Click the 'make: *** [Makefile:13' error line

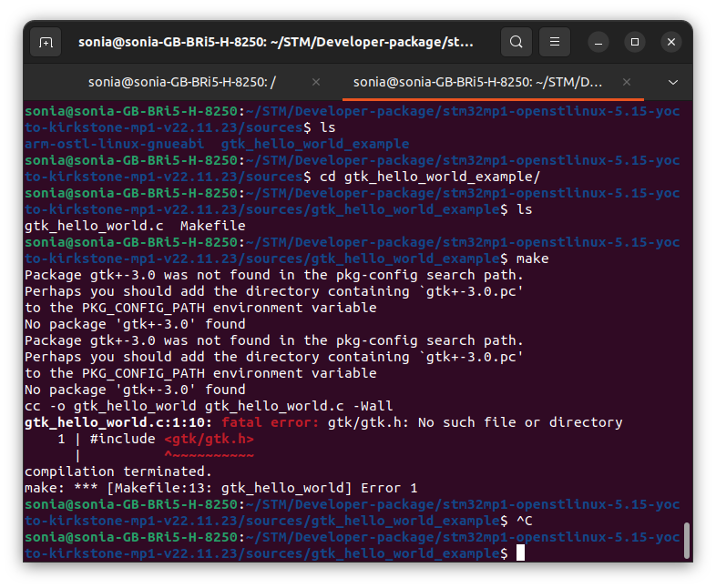point(221,488)
